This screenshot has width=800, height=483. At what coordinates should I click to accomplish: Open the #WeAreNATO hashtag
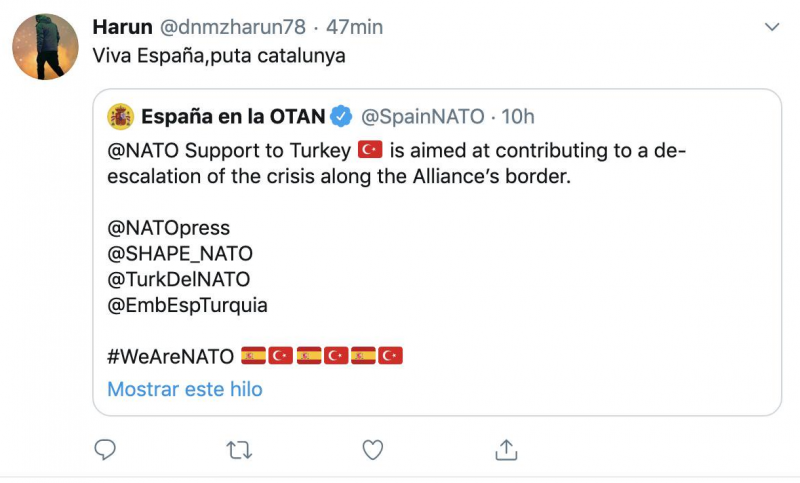pyautogui.click(x=170, y=356)
